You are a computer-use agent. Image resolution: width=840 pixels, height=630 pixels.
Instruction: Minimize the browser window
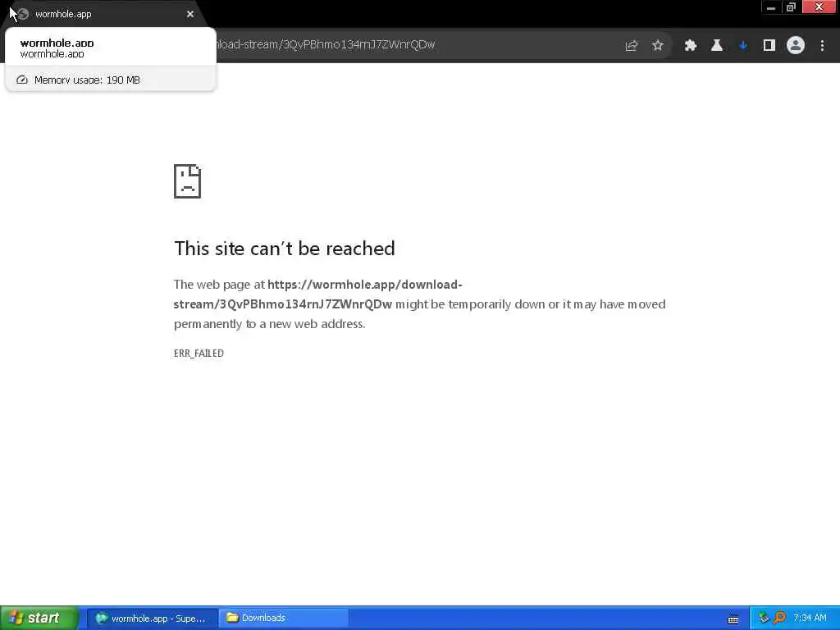pos(771,7)
